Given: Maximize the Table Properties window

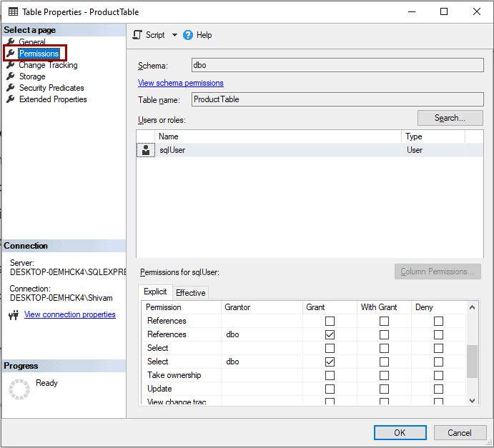Looking at the screenshot, I should pyautogui.click(x=444, y=11).
